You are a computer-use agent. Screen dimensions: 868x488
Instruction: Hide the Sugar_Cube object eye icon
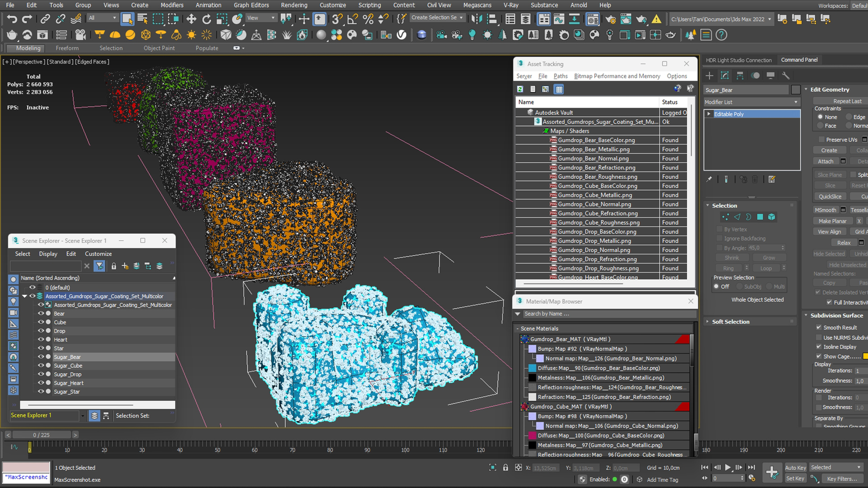pyautogui.click(x=41, y=366)
